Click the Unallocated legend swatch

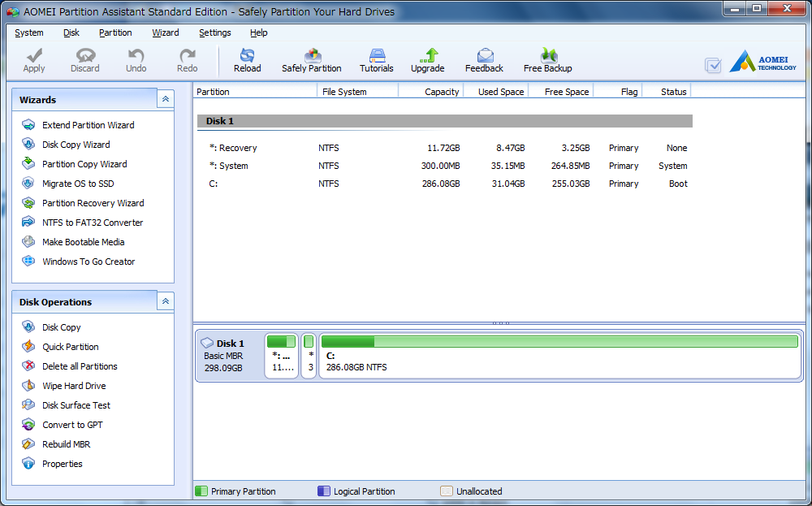click(447, 491)
